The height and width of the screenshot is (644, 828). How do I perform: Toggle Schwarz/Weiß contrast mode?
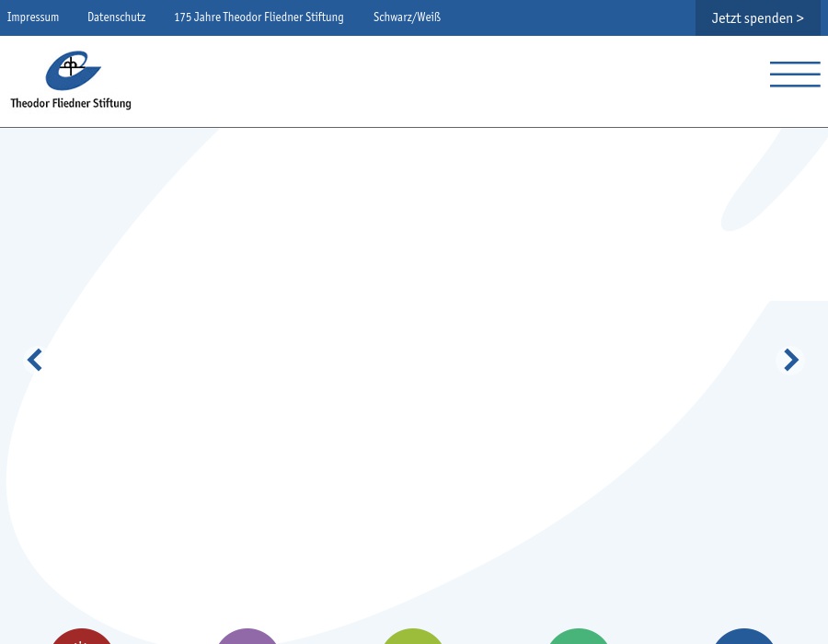coord(407,17)
